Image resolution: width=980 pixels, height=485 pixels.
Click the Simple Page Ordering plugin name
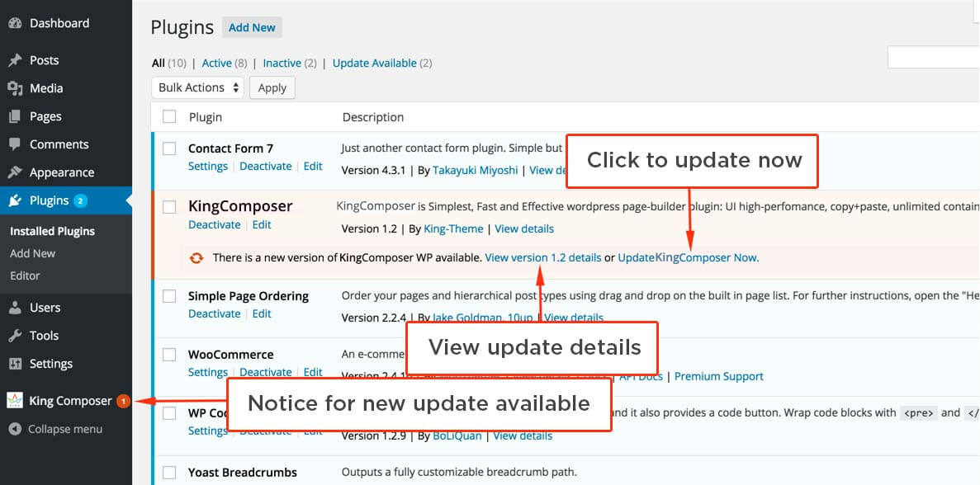click(249, 296)
